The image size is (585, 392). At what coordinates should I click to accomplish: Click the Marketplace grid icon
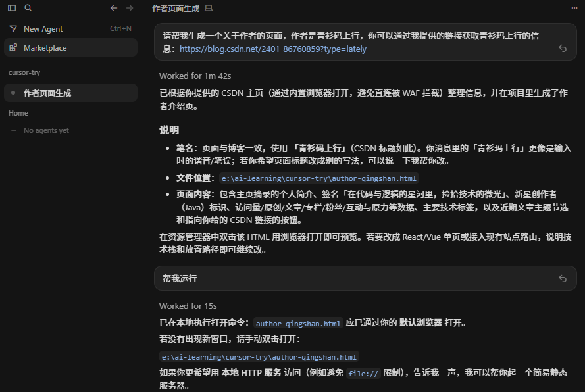(x=13, y=48)
